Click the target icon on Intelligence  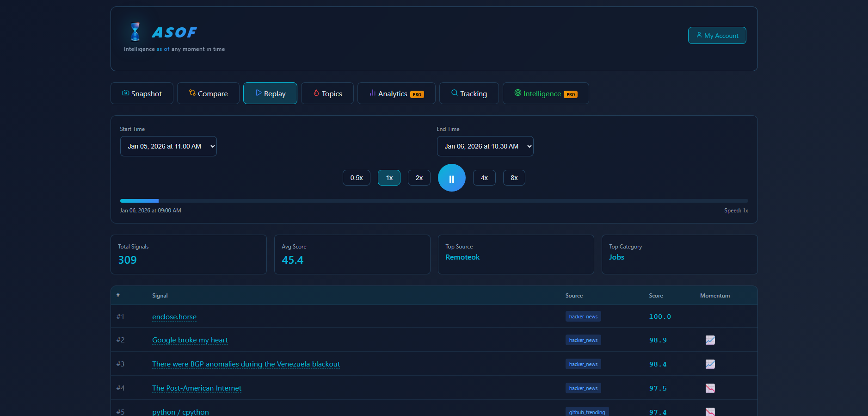click(x=518, y=93)
